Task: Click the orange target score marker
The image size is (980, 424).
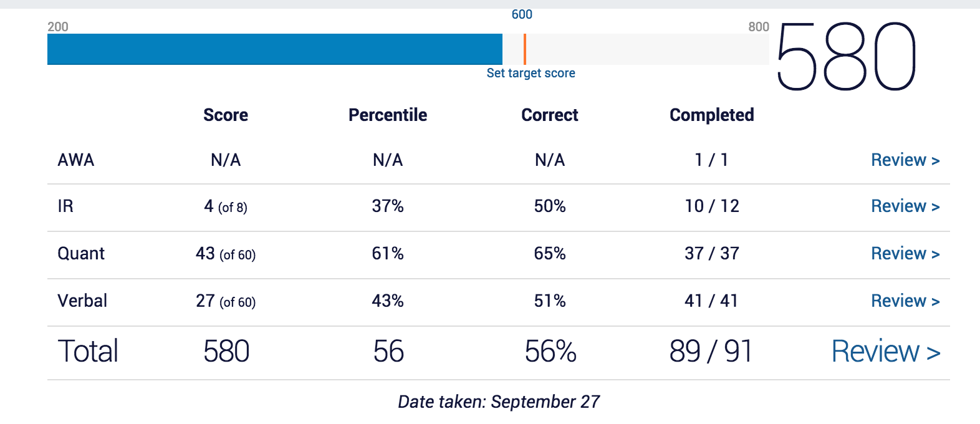Action: click(x=525, y=49)
